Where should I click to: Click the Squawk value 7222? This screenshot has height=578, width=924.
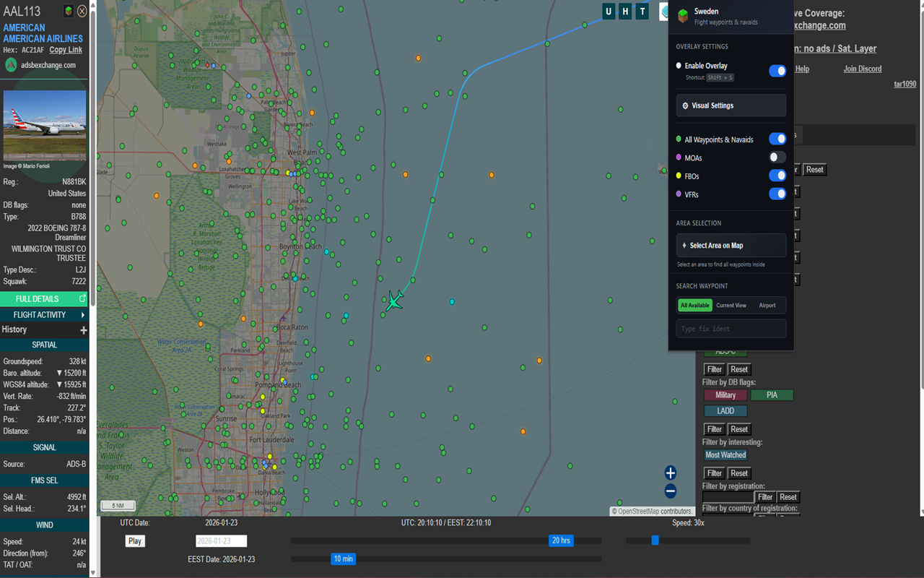(x=78, y=282)
